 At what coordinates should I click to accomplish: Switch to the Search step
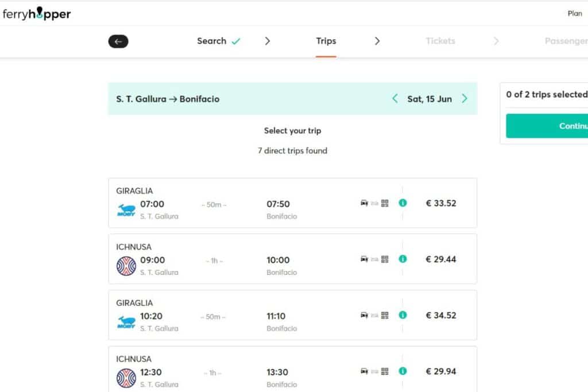click(x=212, y=41)
